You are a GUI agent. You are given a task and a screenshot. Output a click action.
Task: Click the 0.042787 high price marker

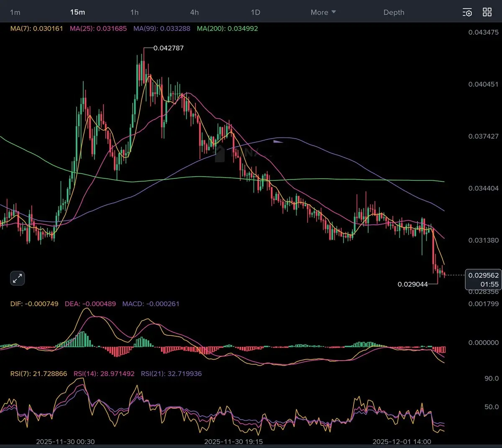point(169,48)
